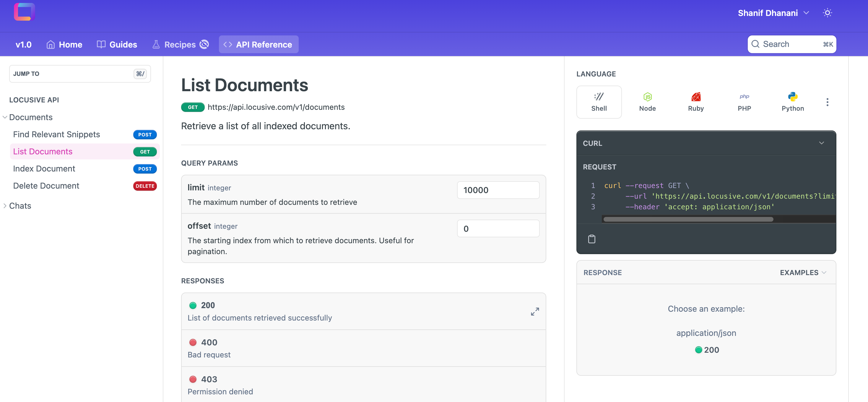Viewport: 868px width, 402px height.
Task: Open the Examples dropdown
Action: pyautogui.click(x=803, y=273)
